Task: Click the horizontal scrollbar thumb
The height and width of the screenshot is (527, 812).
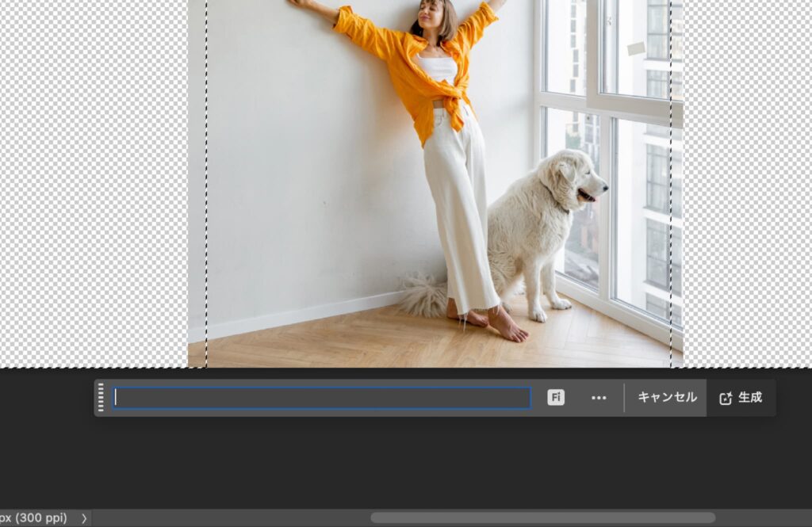Action: [542, 517]
